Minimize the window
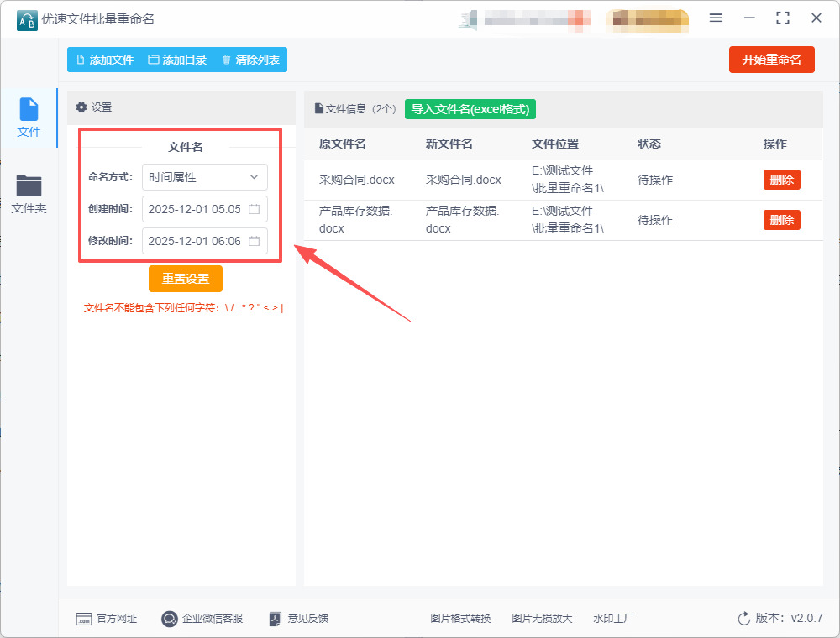Image resolution: width=840 pixels, height=638 pixels. click(749, 18)
